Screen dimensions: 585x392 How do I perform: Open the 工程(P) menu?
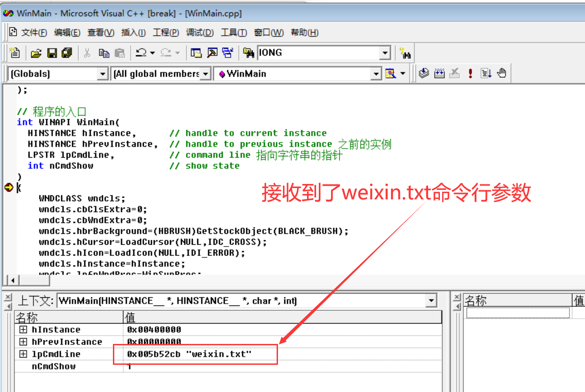coord(166,33)
